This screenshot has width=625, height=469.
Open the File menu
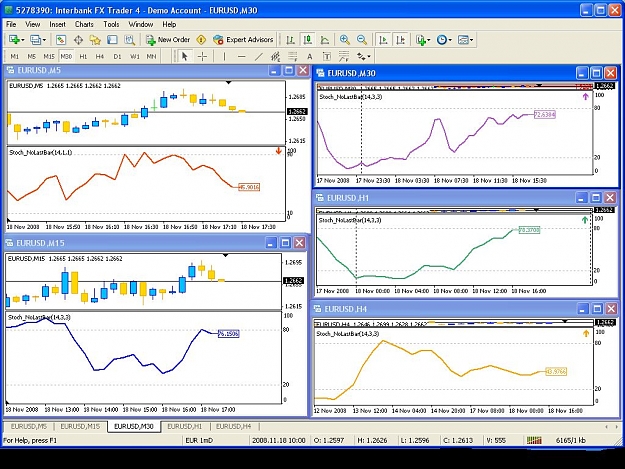(11, 24)
